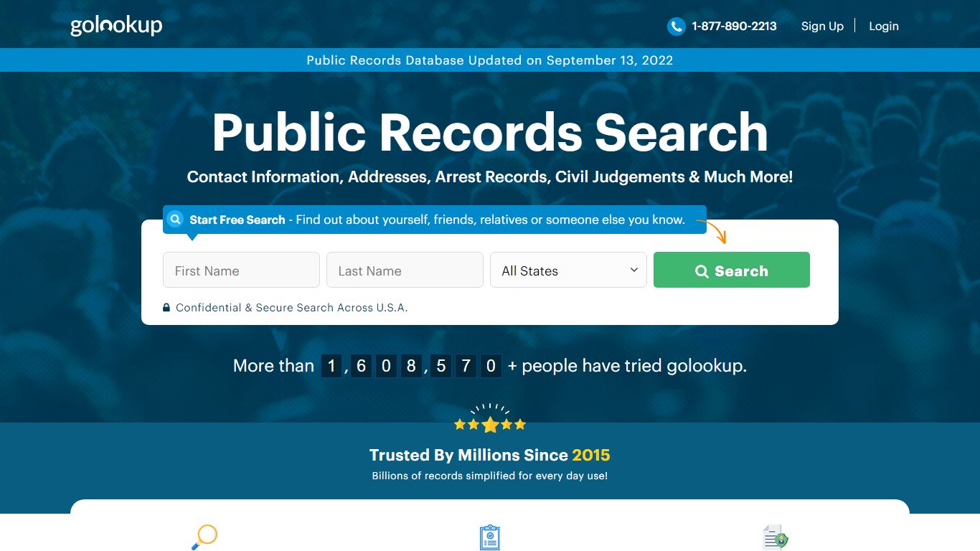This screenshot has width=980, height=551.
Task: Open the All States dropdown
Action: click(x=568, y=270)
